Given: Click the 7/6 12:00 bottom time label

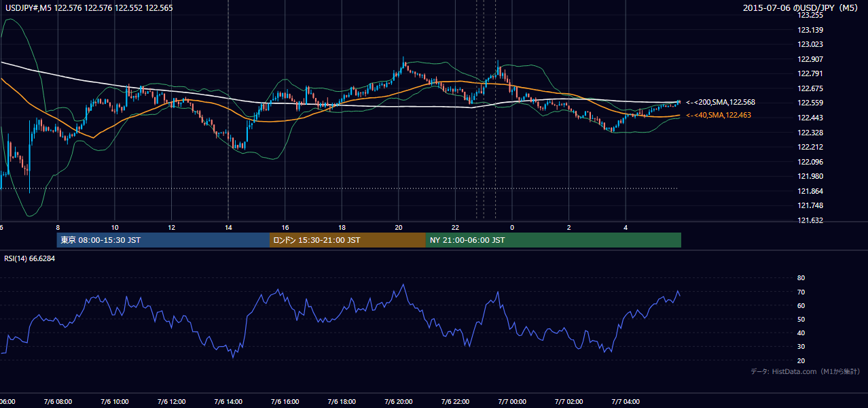Looking at the screenshot, I should click(171, 402).
